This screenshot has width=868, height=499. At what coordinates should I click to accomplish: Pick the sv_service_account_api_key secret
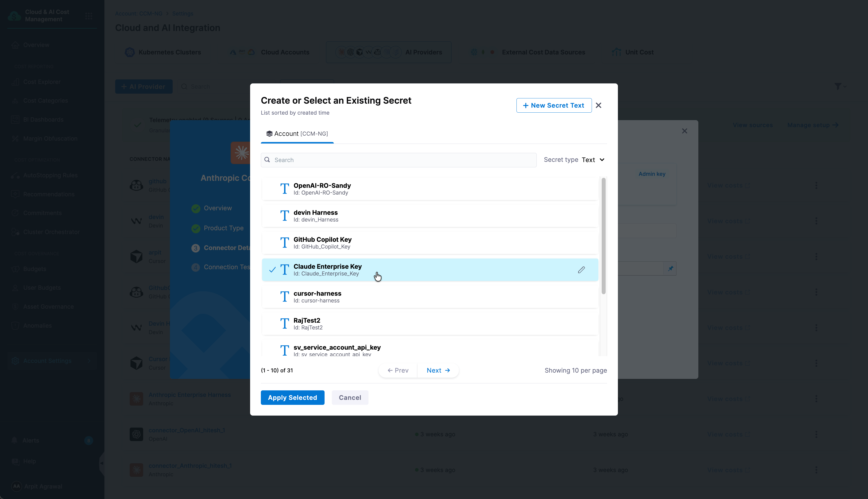430,348
